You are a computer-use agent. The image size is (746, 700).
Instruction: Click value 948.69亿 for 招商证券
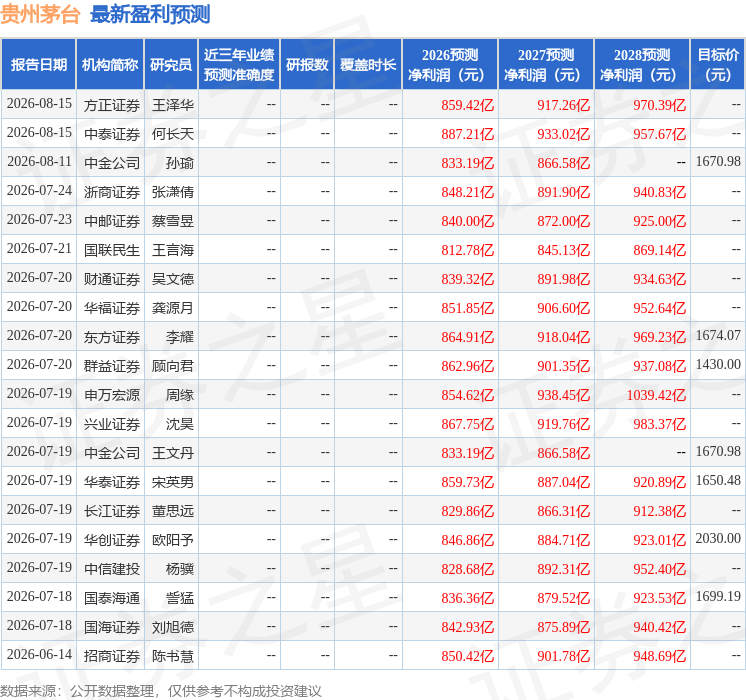[x=659, y=657]
